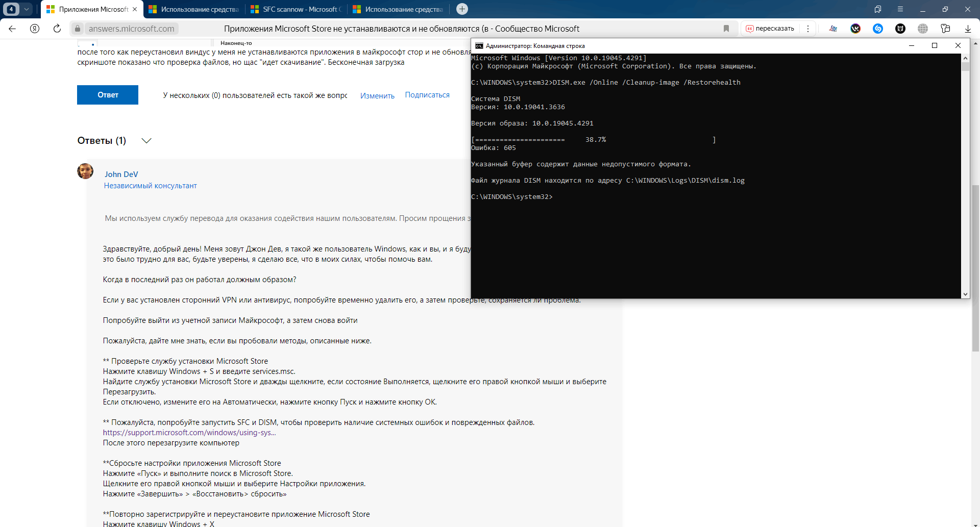Close the active Приложения Microsoft tab
This screenshot has width=980, height=527.
(x=135, y=9)
